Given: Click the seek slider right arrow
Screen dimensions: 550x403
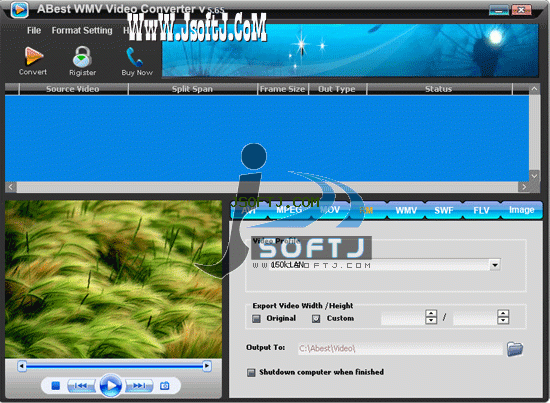Looking at the screenshot, I should tap(207, 366).
